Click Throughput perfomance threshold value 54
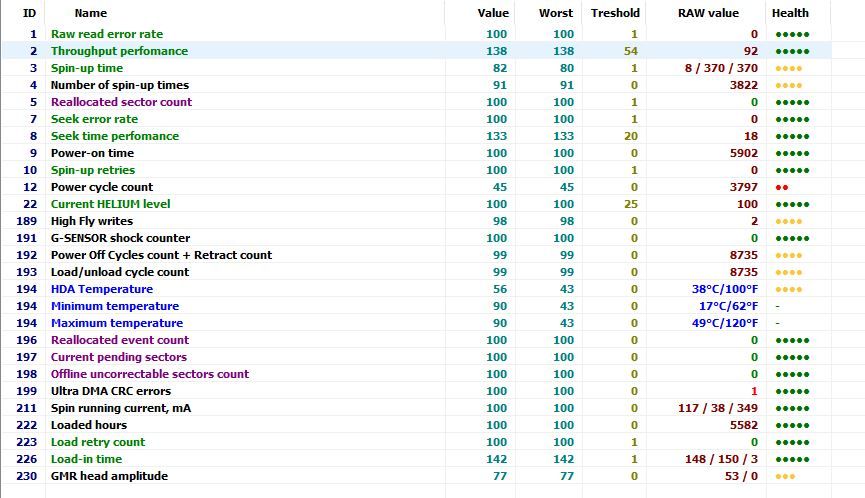865x498 pixels. pos(631,51)
